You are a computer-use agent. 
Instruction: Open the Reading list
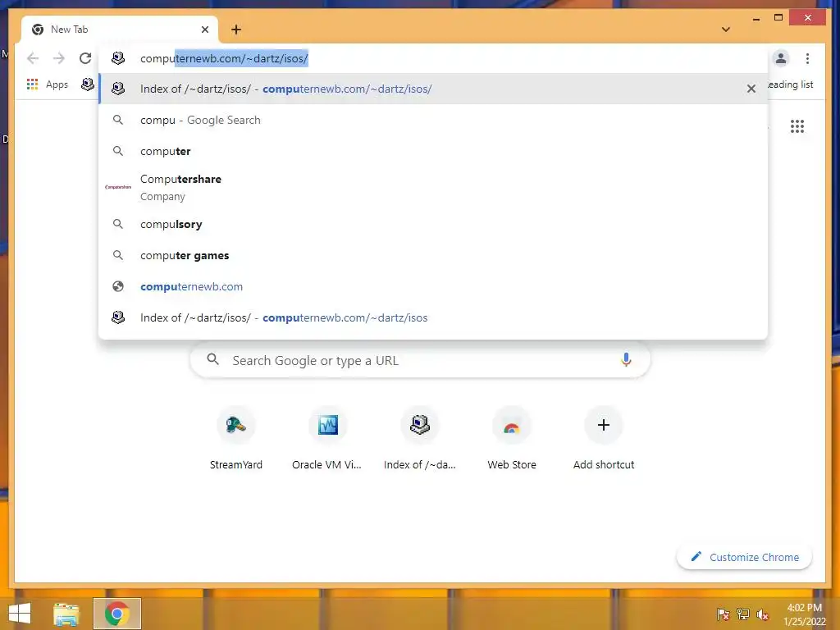coord(791,84)
